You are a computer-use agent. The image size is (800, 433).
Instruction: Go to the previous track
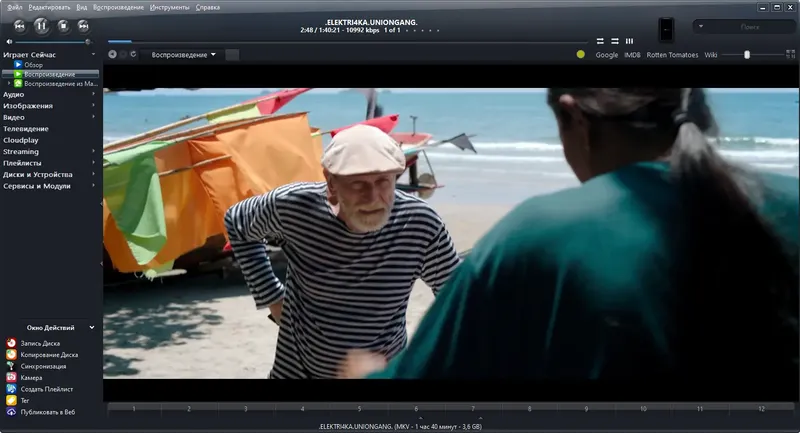tap(19, 26)
